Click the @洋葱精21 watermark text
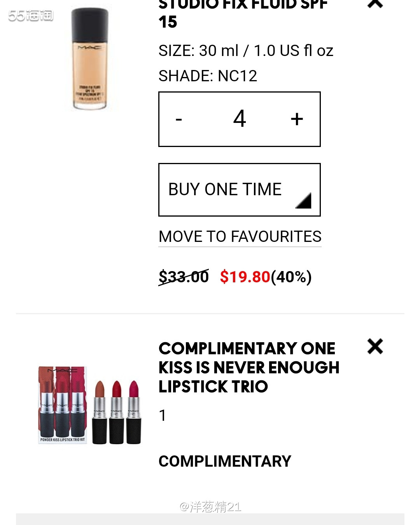This screenshot has width=420, height=525. (210, 507)
